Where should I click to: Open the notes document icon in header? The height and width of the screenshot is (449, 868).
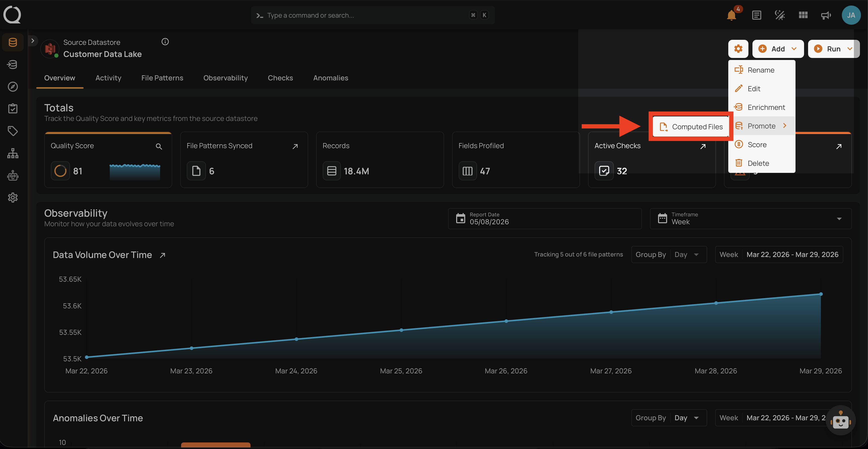[756, 15]
